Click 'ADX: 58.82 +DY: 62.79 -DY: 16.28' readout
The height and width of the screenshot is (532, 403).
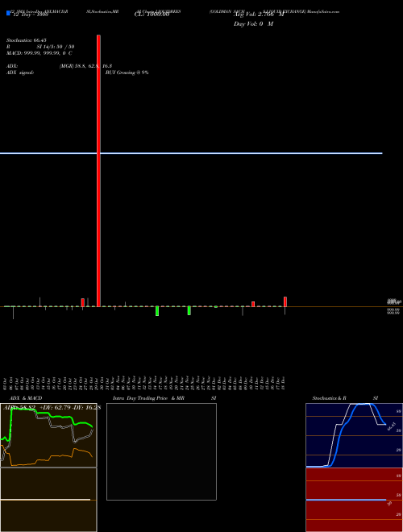(52, 408)
